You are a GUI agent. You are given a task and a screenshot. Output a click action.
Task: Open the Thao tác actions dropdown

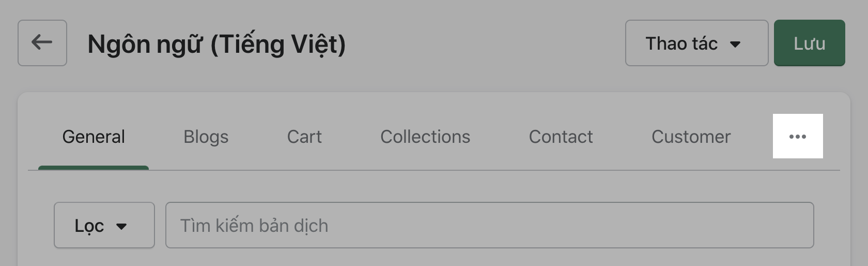coord(696,43)
